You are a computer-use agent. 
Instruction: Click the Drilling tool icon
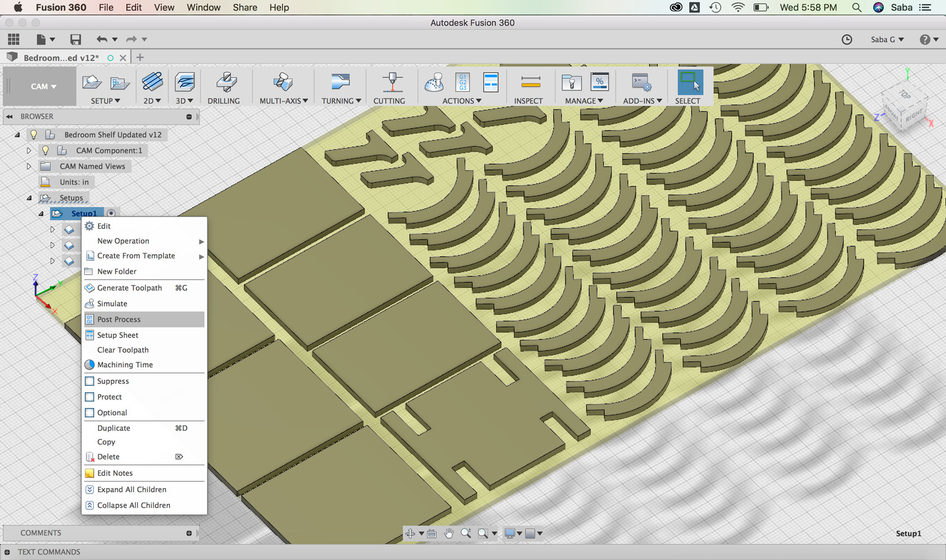pos(226,82)
